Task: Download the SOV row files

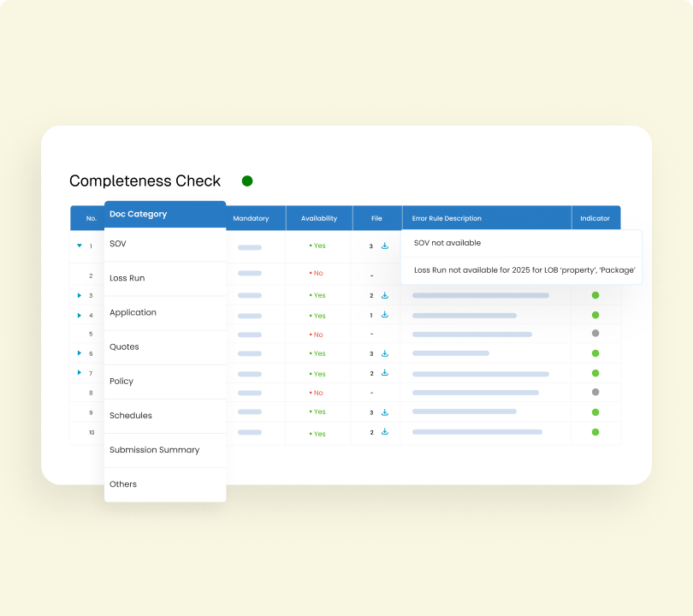Action: [384, 246]
